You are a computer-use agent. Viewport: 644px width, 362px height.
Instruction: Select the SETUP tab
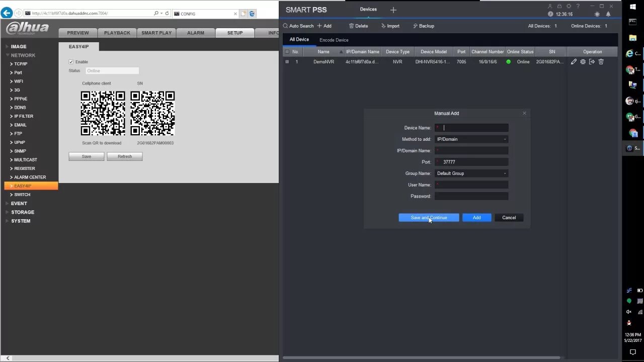pos(235,33)
